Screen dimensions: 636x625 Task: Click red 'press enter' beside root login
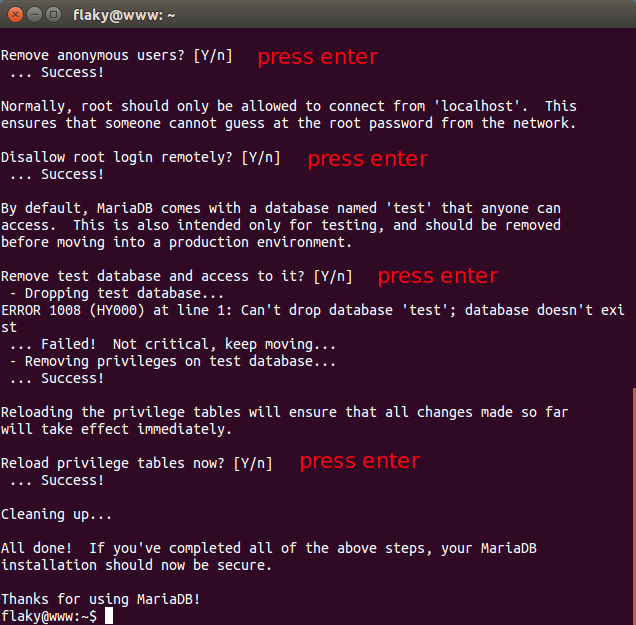(367, 159)
